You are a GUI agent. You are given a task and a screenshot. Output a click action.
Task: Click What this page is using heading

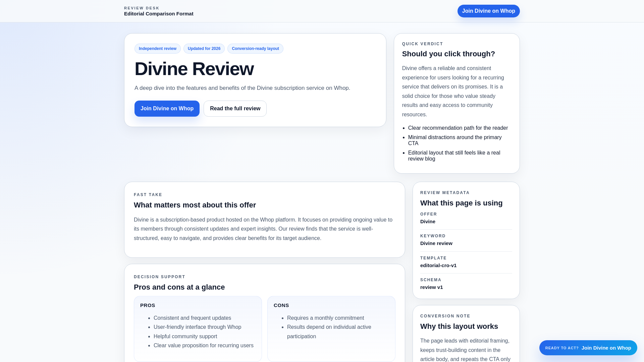coord(461,203)
